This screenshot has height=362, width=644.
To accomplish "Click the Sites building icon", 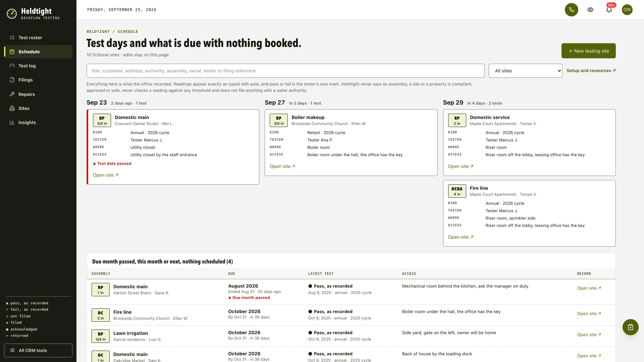I will (x=12, y=108).
